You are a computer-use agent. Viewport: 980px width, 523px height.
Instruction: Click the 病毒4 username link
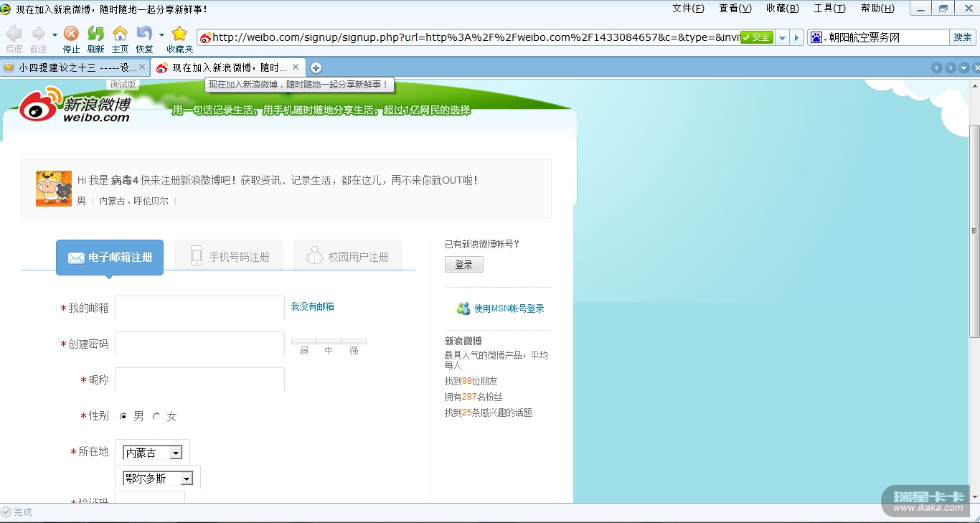tap(125, 180)
